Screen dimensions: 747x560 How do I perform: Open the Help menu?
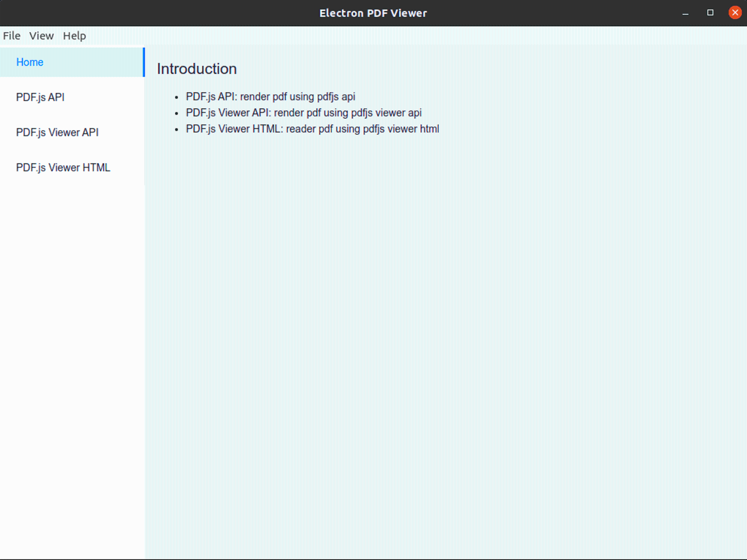74,36
